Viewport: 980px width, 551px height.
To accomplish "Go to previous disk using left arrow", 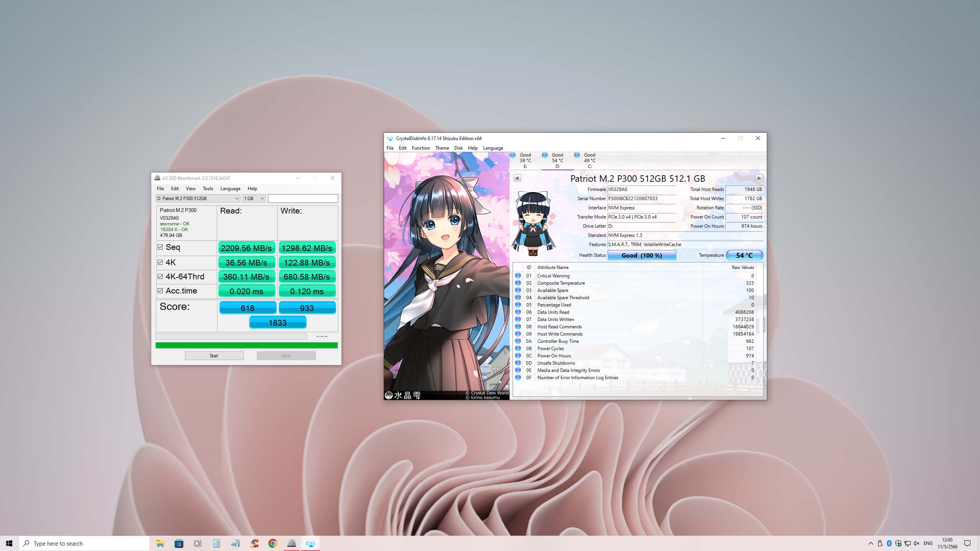I will (x=517, y=178).
